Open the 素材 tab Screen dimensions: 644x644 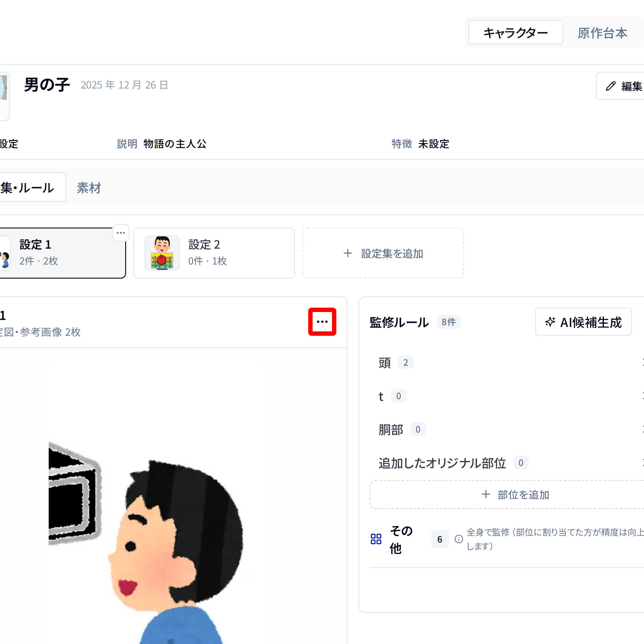pyautogui.click(x=89, y=188)
